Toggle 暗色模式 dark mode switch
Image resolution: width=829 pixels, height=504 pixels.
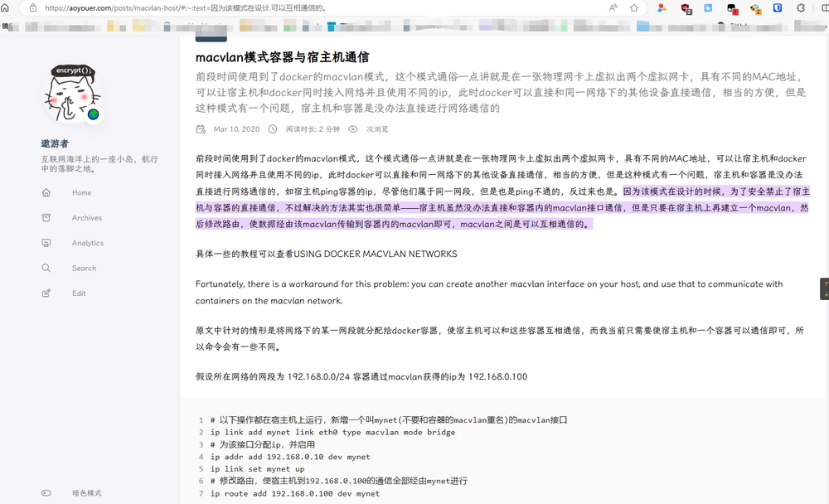(46, 493)
